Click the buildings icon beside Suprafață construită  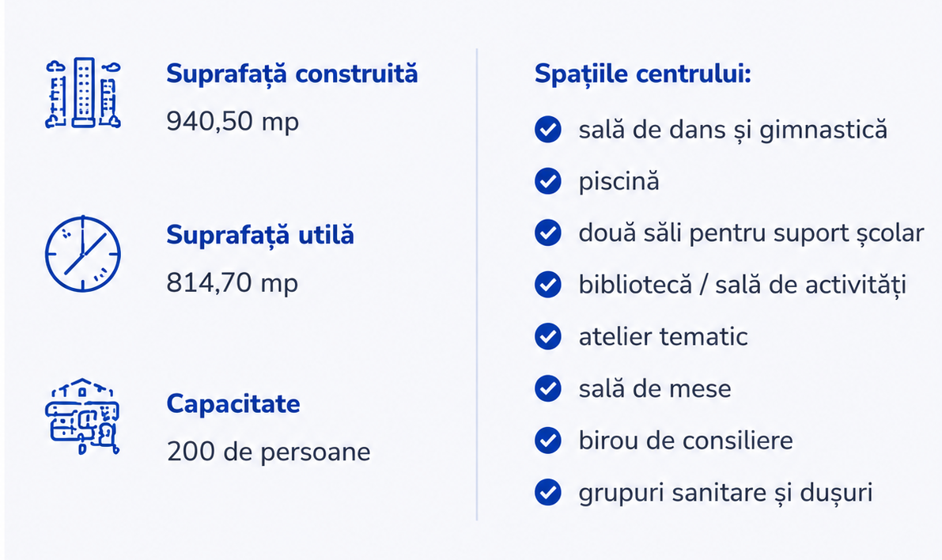coord(83,93)
